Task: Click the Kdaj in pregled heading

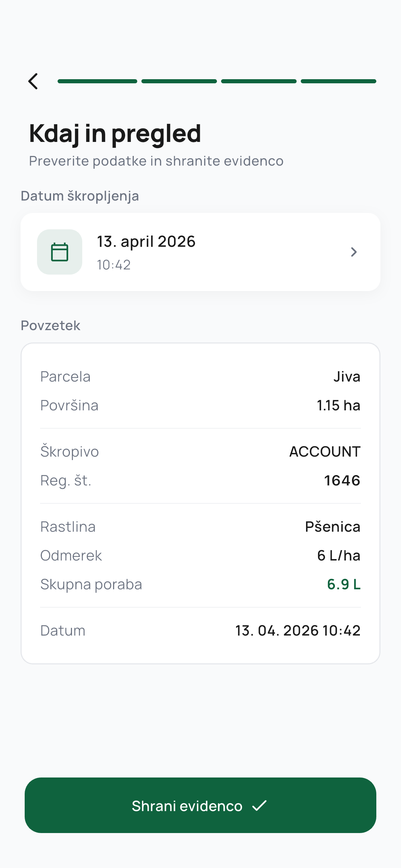Action: pyautogui.click(x=115, y=133)
